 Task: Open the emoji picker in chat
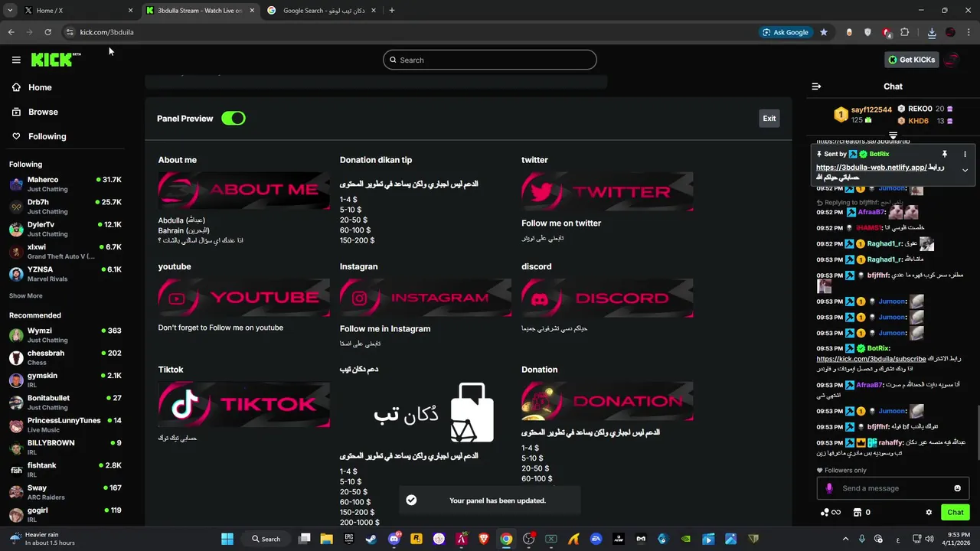click(957, 488)
